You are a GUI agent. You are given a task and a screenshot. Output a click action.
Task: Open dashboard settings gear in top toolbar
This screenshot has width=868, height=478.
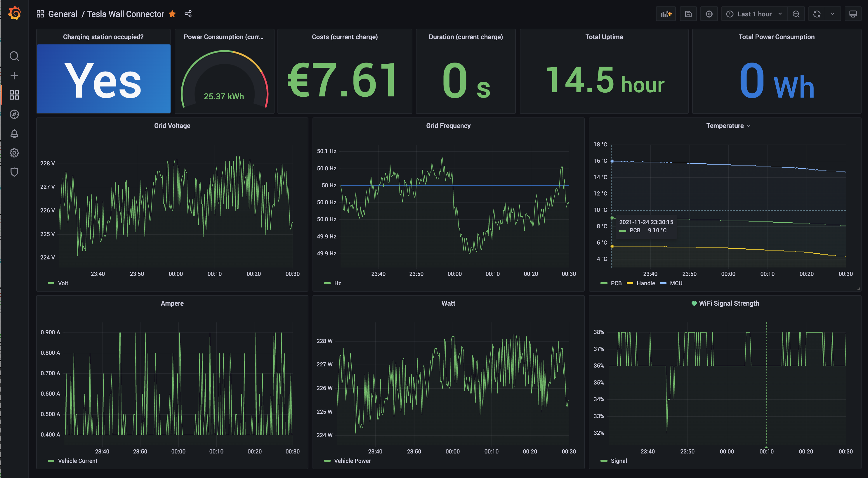[x=709, y=14]
